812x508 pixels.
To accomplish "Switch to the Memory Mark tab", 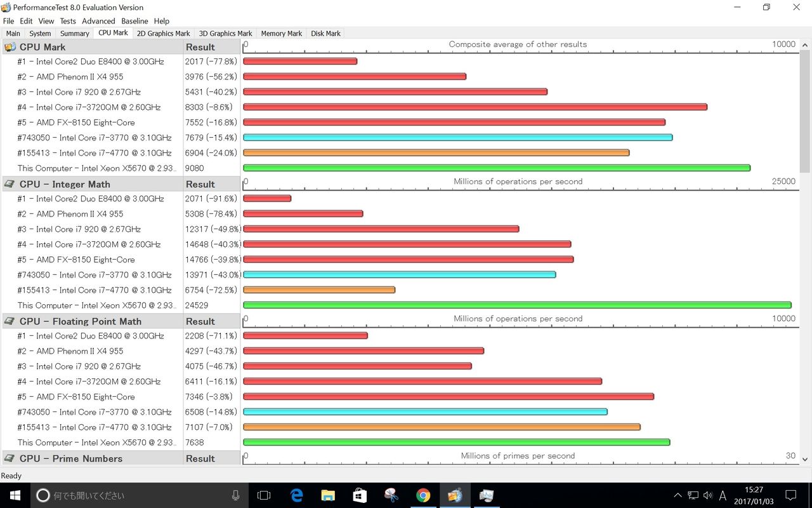I will coord(281,33).
